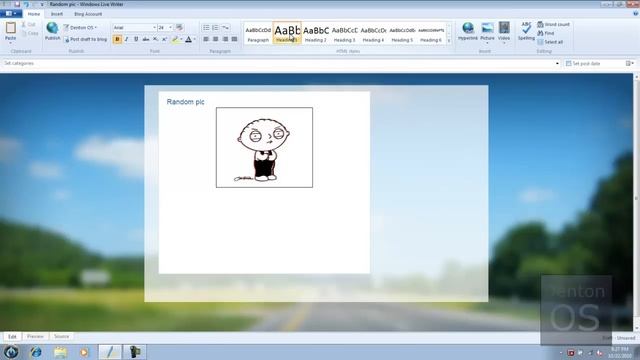Image resolution: width=640 pixels, height=360 pixels.
Task: Justify the paragraph text
Action: coord(234,39)
